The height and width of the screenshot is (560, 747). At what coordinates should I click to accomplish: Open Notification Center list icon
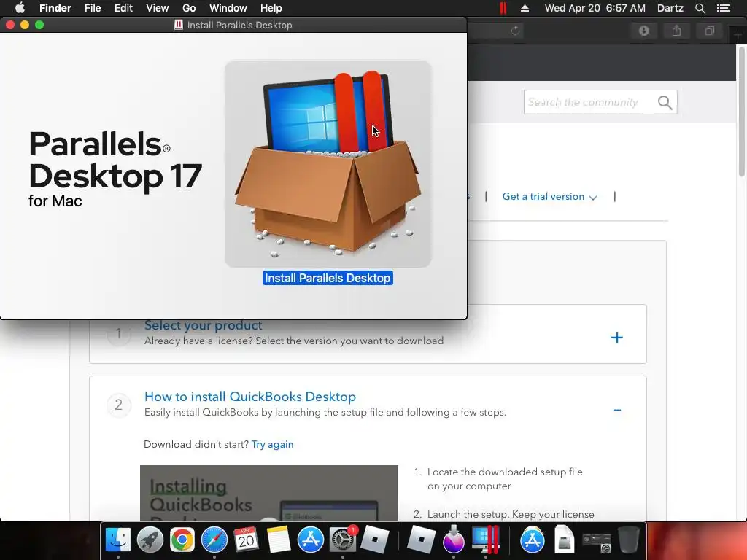point(724,8)
